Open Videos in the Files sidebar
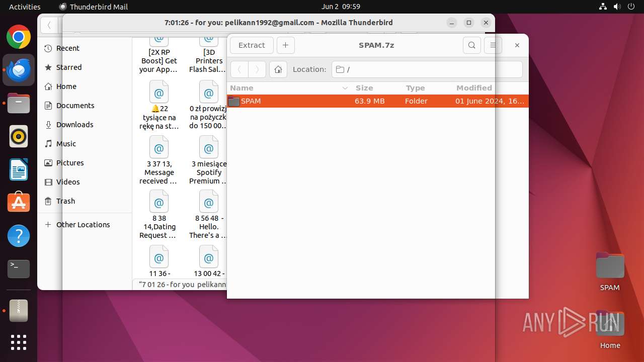 [85, 182]
